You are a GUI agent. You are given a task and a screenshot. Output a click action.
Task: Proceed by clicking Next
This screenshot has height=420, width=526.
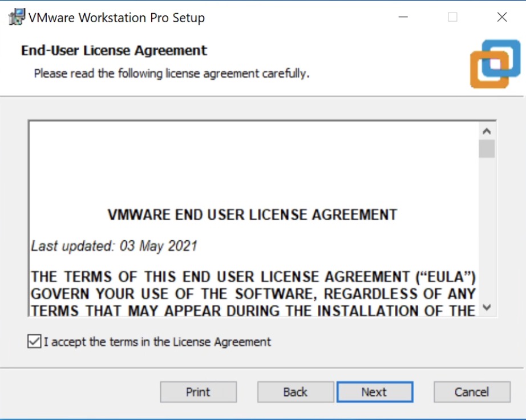click(x=374, y=392)
